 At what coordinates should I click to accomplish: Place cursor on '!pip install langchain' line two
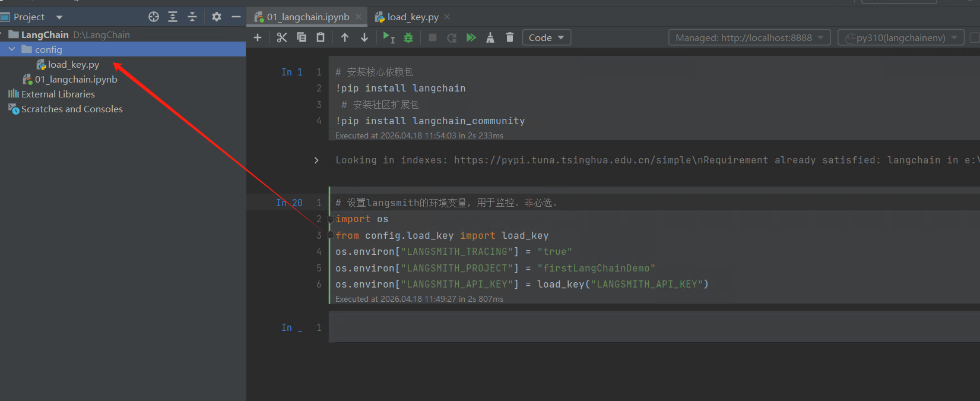coord(401,88)
